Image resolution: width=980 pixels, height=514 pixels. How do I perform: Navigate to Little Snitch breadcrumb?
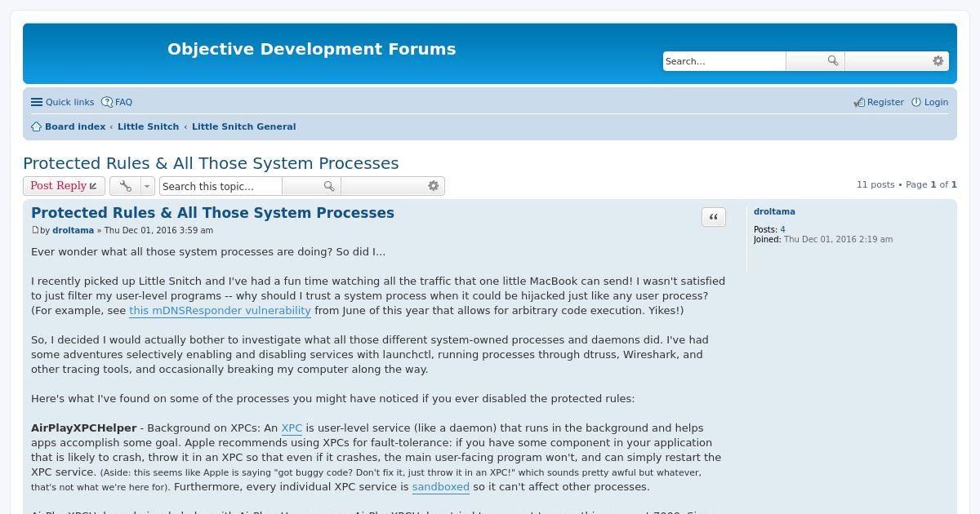coord(148,126)
